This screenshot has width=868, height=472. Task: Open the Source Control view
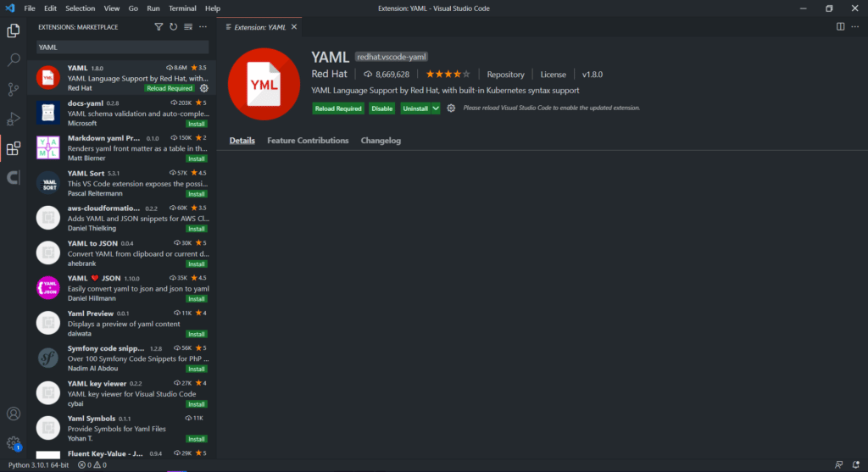tap(14, 89)
